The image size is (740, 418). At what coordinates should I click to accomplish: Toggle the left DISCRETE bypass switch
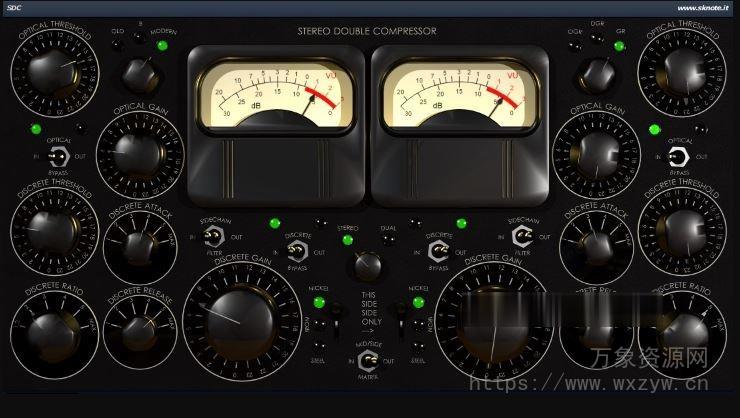click(297, 251)
